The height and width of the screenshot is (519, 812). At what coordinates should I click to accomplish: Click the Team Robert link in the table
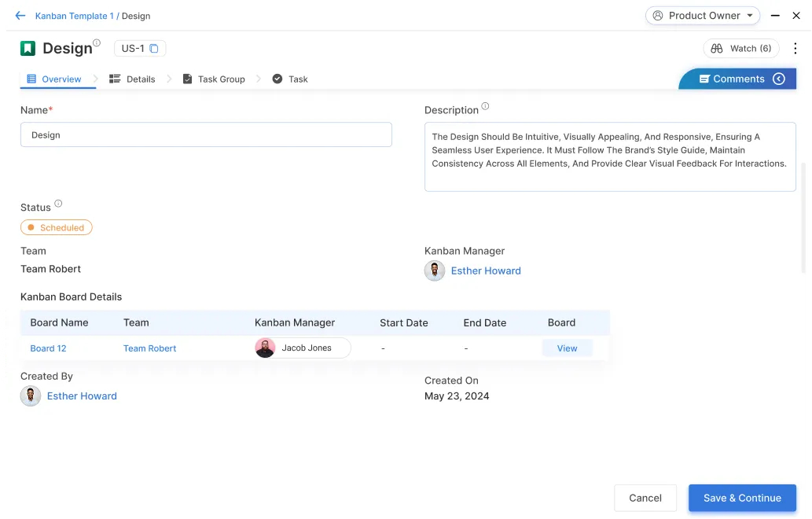click(149, 348)
